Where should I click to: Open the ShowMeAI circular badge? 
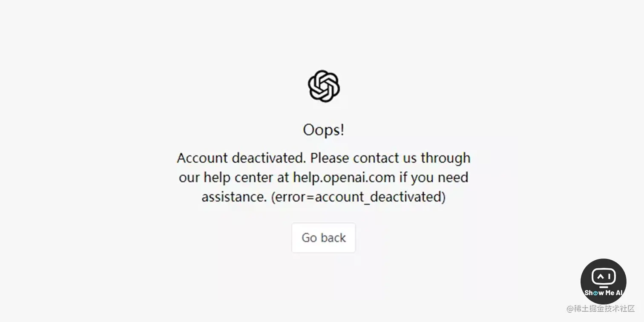[x=603, y=281]
